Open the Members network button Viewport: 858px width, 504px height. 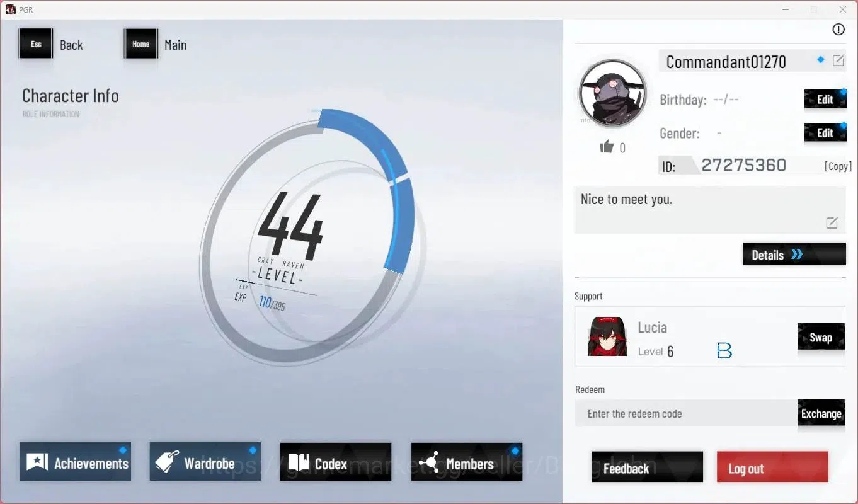click(467, 462)
